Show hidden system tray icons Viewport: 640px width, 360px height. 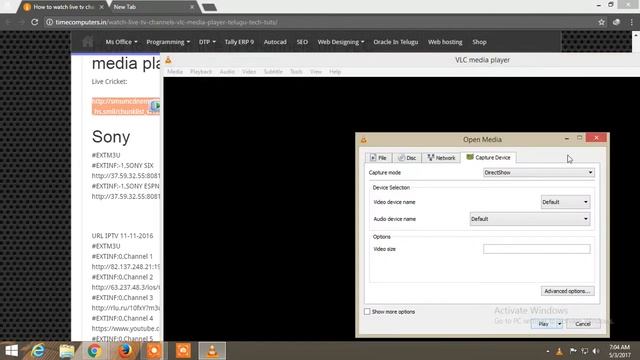tap(548, 351)
